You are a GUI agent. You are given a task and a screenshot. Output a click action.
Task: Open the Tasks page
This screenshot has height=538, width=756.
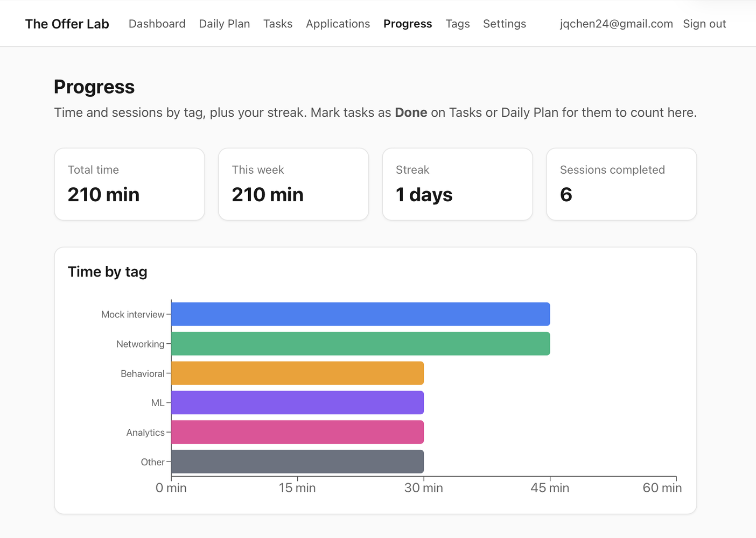[x=278, y=24]
